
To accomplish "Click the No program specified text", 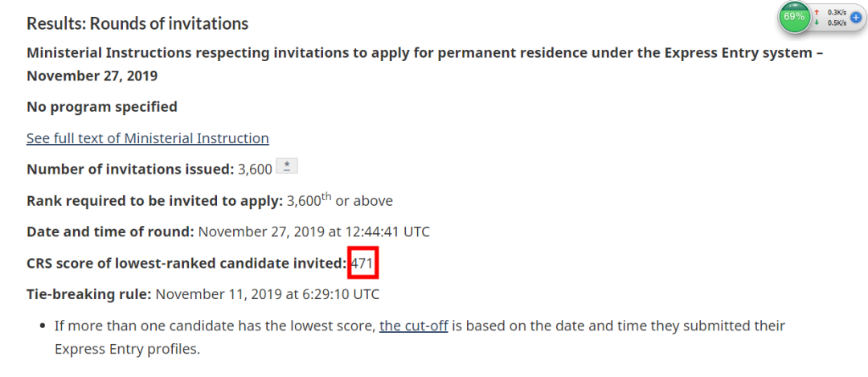I will 102,107.
